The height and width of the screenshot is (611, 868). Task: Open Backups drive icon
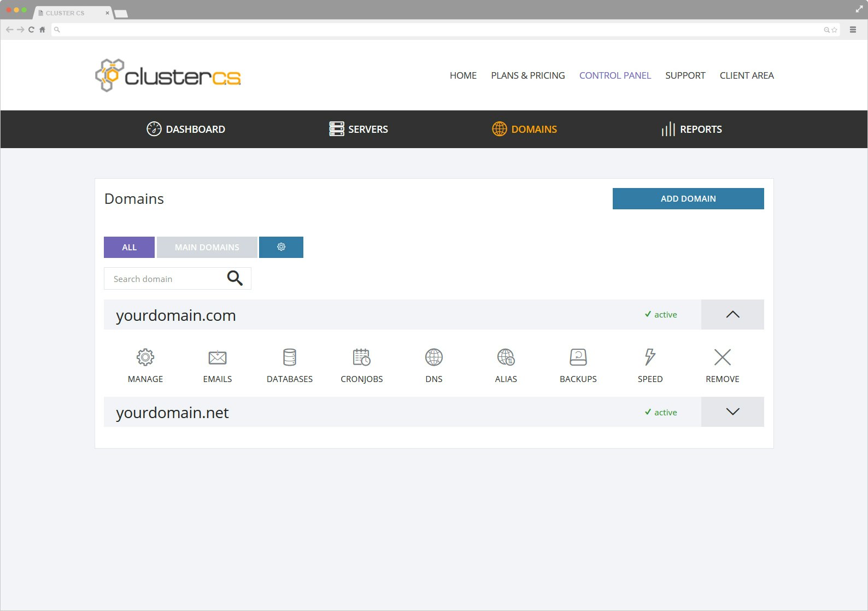[x=578, y=357]
